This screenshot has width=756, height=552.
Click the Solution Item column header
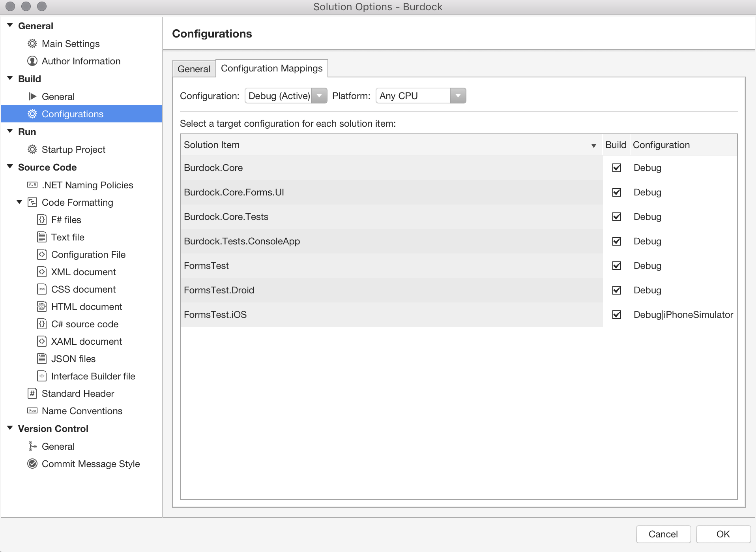click(391, 145)
